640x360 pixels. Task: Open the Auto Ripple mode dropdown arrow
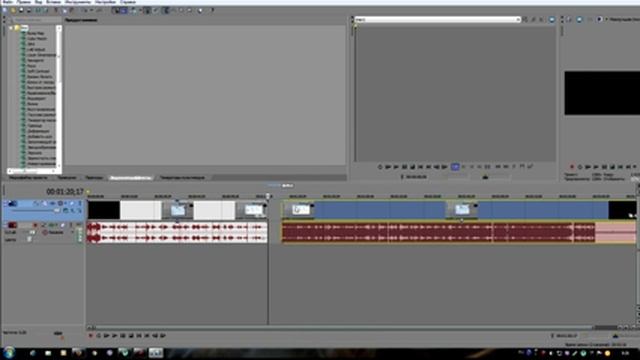click(x=139, y=10)
